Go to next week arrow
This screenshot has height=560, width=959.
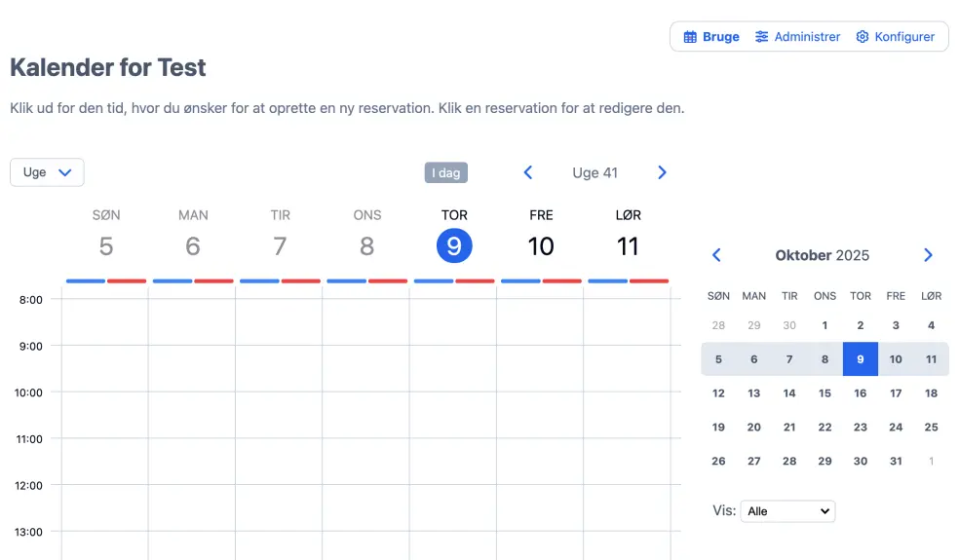click(x=663, y=172)
